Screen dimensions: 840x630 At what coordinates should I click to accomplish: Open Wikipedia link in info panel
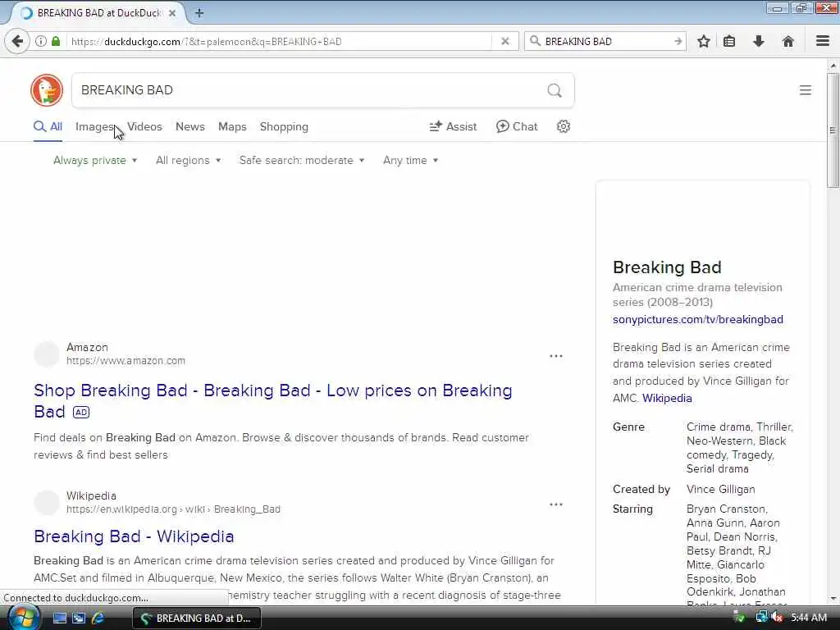tap(667, 398)
